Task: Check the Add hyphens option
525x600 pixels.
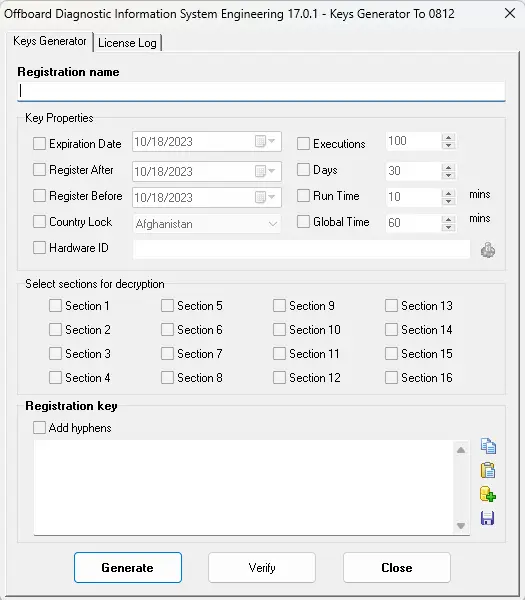Action: pos(39,427)
